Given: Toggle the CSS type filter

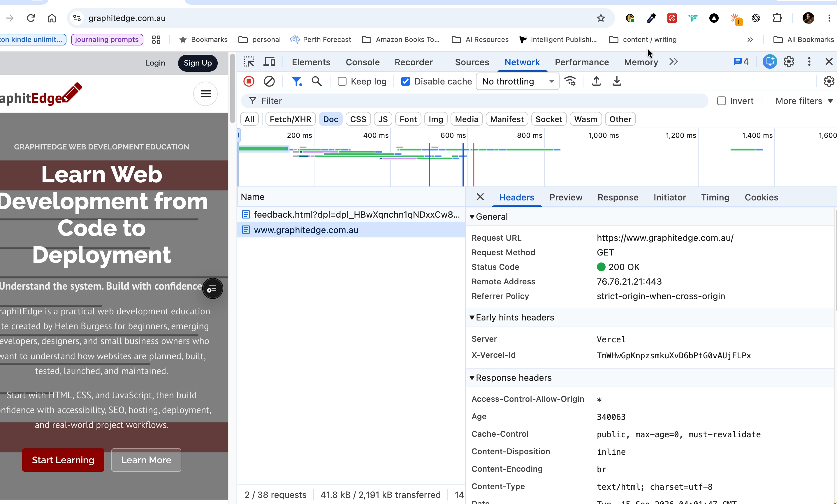Looking at the screenshot, I should coord(358,119).
